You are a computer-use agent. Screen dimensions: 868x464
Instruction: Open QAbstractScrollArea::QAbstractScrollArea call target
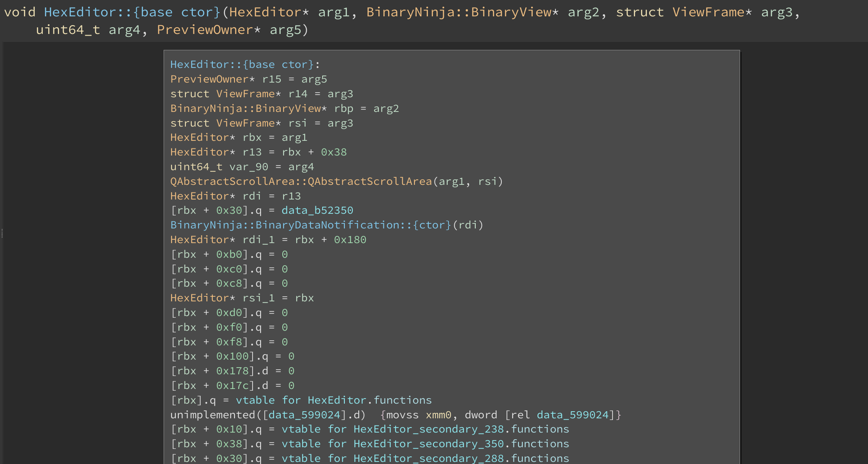(x=301, y=181)
